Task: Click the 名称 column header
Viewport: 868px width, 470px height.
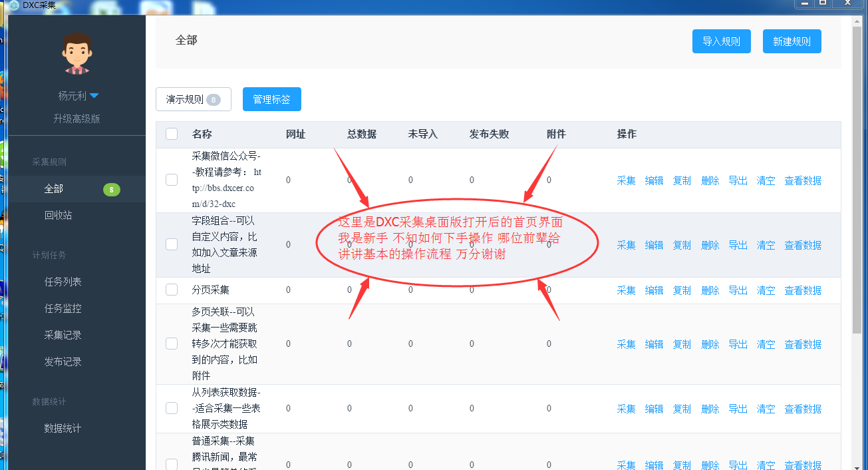Action: pyautogui.click(x=202, y=134)
